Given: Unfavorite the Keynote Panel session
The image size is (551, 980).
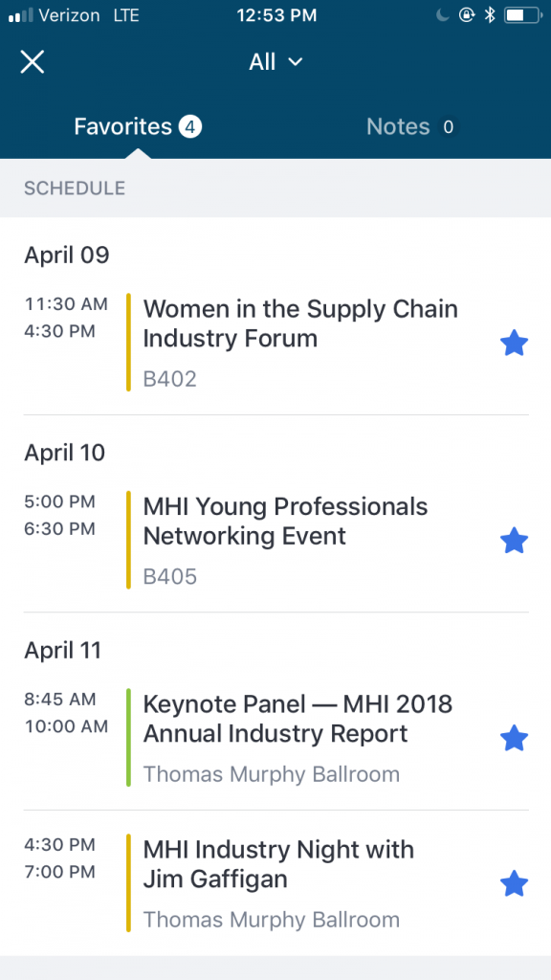Looking at the screenshot, I should coord(514,738).
